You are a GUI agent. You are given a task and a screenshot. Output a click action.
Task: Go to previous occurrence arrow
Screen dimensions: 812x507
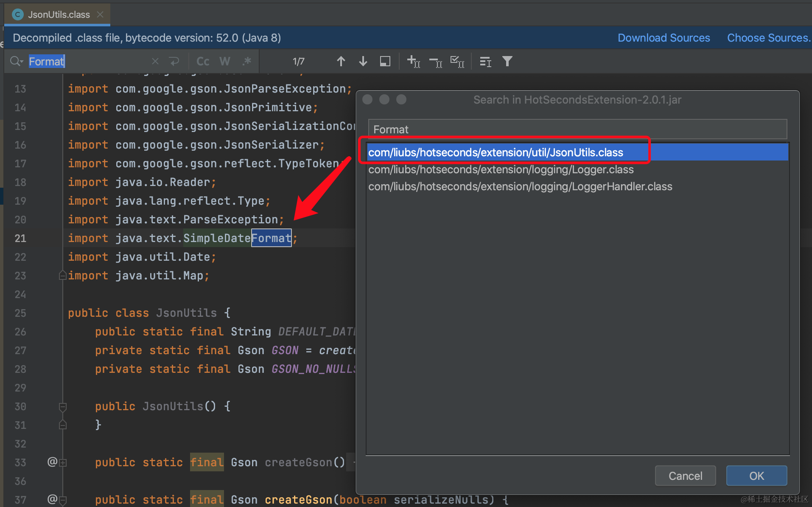pos(341,61)
